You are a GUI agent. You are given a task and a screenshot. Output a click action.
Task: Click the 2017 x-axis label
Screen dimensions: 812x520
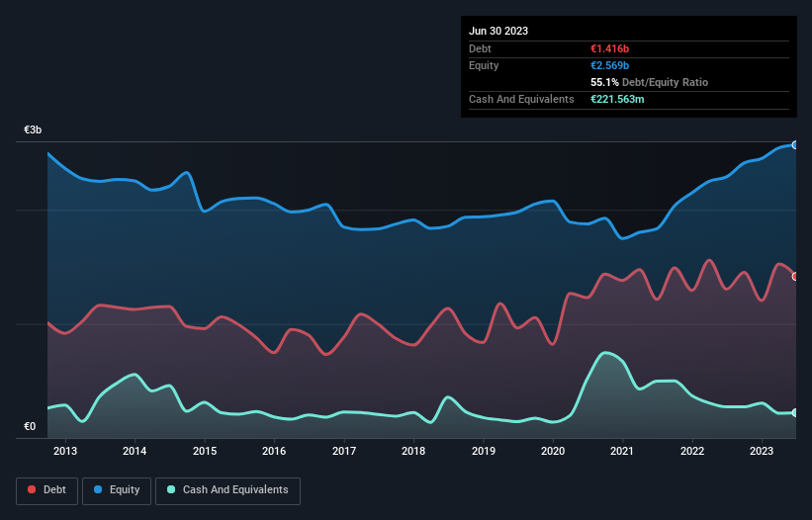(x=344, y=451)
